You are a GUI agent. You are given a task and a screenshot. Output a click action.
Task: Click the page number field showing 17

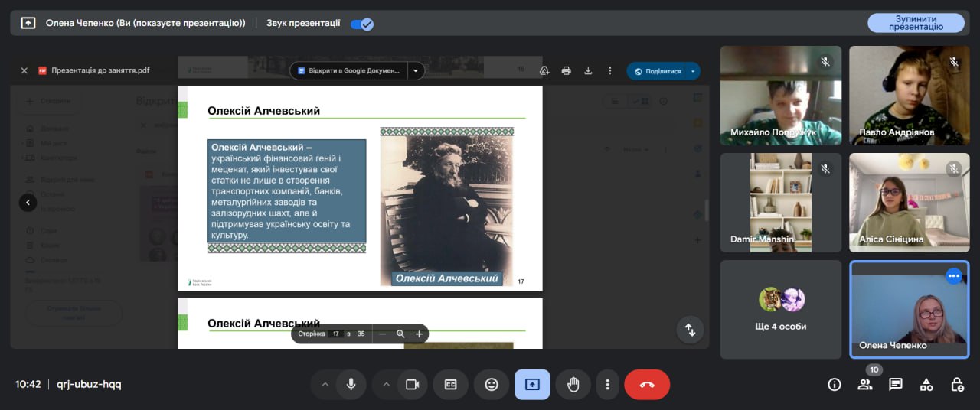coord(335,334)
